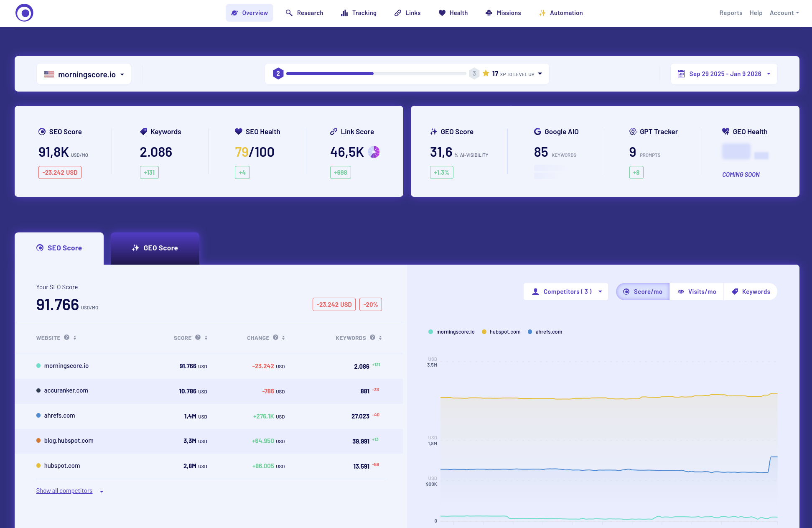Viewport: 812px width, 528px height.
Task: Select the Score/mo chart toggle
Action: click(x=643, y=292)
